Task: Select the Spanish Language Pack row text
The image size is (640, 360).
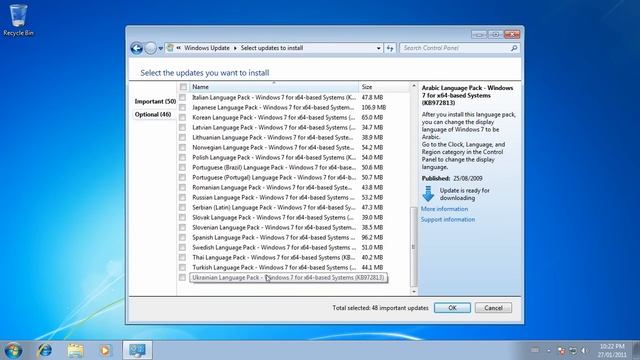Action: coord(274,238)
